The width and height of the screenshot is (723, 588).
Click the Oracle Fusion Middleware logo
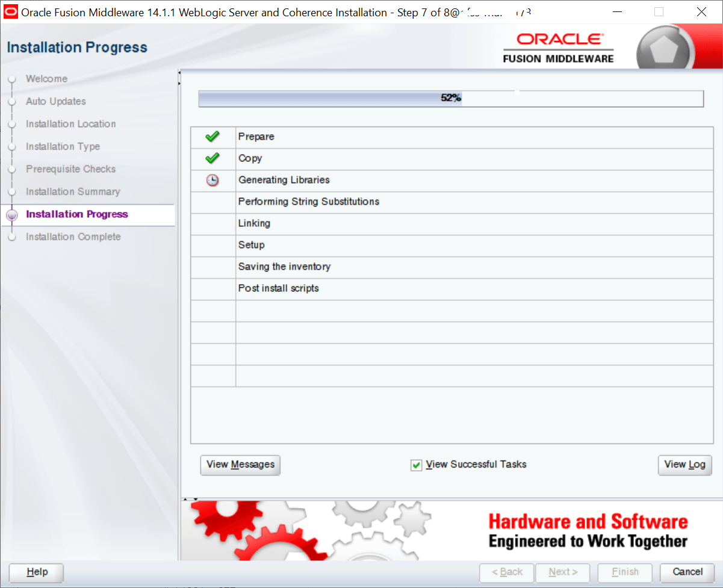click(558, 46)
